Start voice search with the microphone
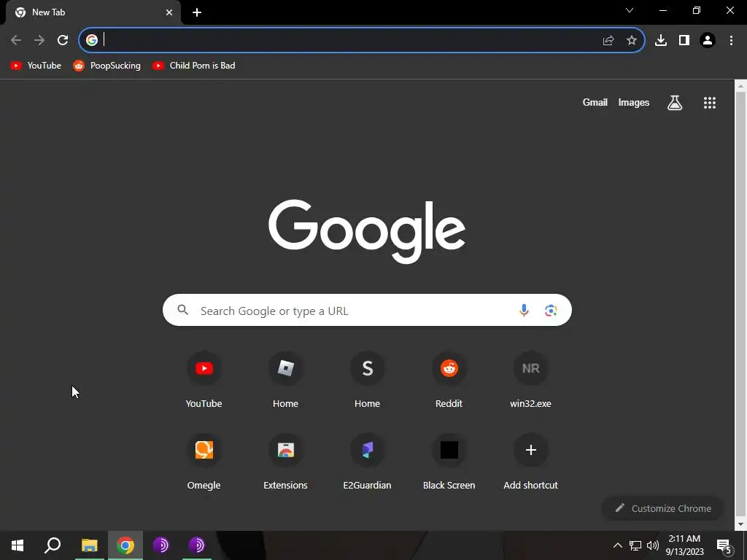The image size is (747, 560). pos(524,310)
